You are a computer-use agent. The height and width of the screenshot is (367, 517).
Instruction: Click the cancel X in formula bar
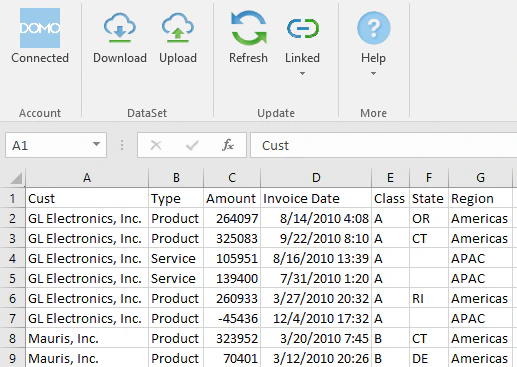point(156,145)
